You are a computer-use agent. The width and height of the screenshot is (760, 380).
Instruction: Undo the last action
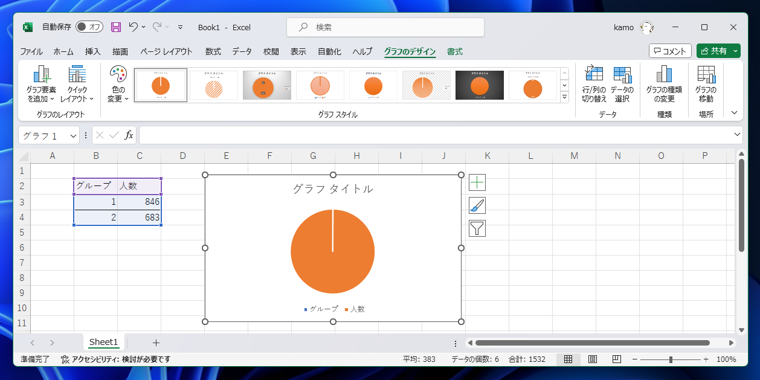pyautogui.click(x=134, y=27)
